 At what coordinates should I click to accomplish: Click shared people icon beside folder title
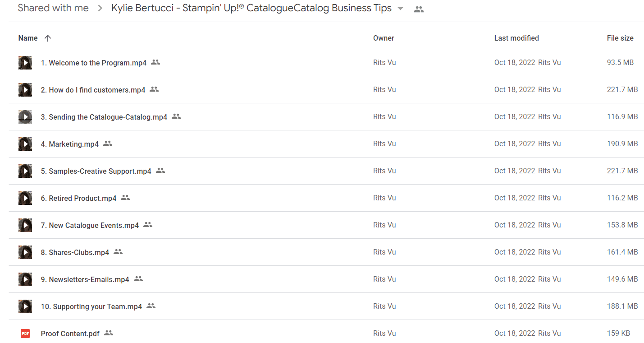tap(419, 9)
